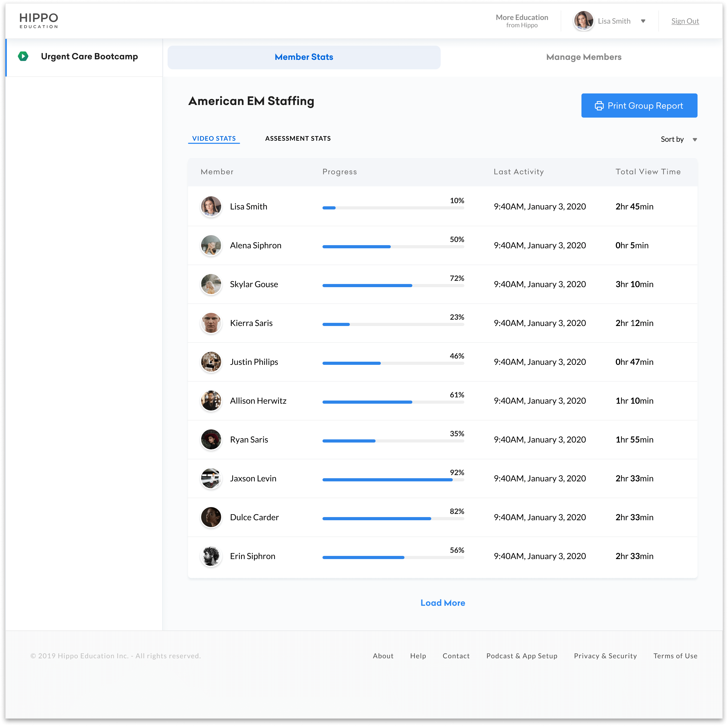Open Lisa Smith account dropdown arrow

tap(643, 22)
